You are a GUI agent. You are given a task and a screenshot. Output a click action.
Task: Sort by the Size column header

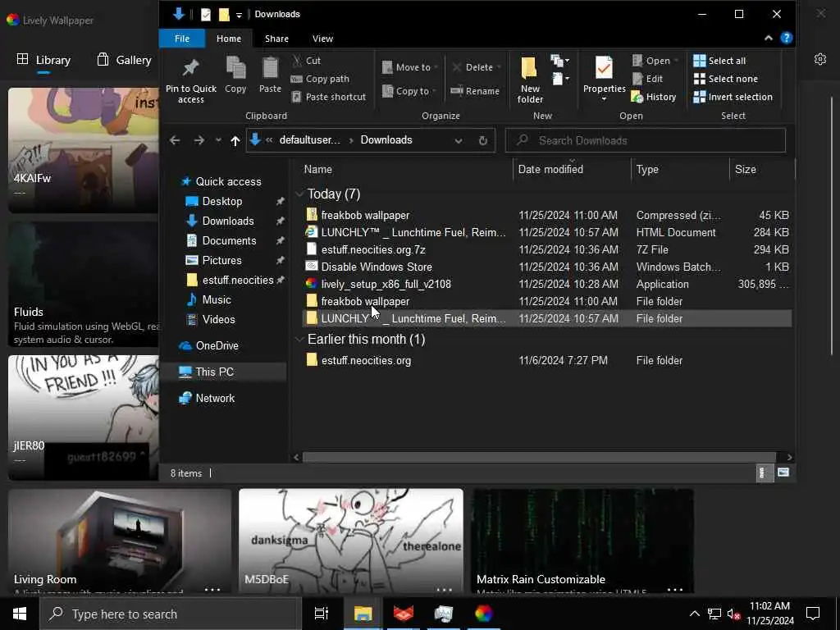[762, 169]
